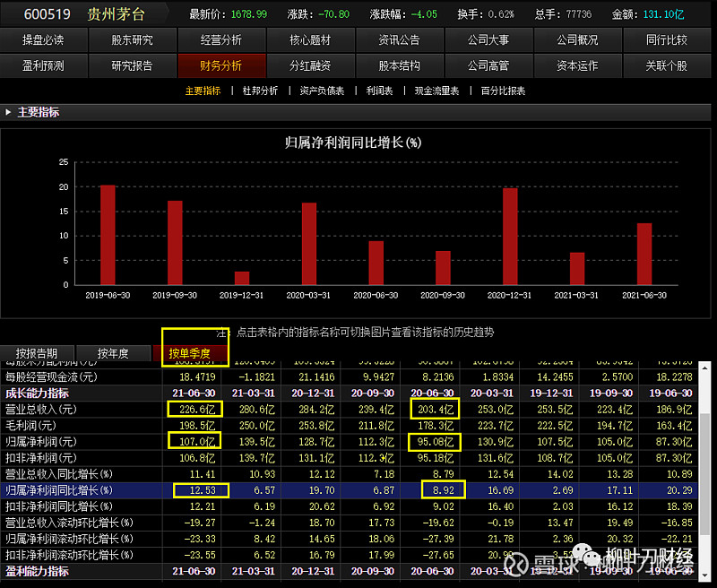Click 营业总收入(元) indicator name
The width and height of the screenshot is (717, 588).
[40, 410]
